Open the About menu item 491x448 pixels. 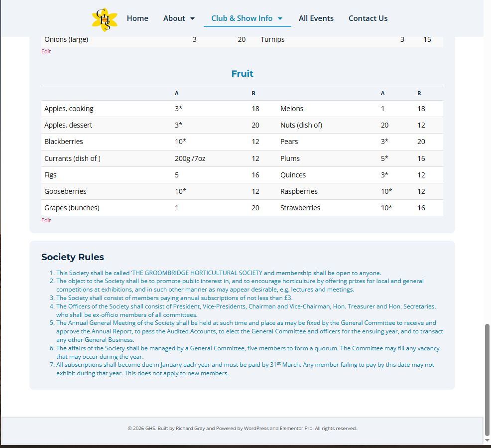(x=174, y=18)
